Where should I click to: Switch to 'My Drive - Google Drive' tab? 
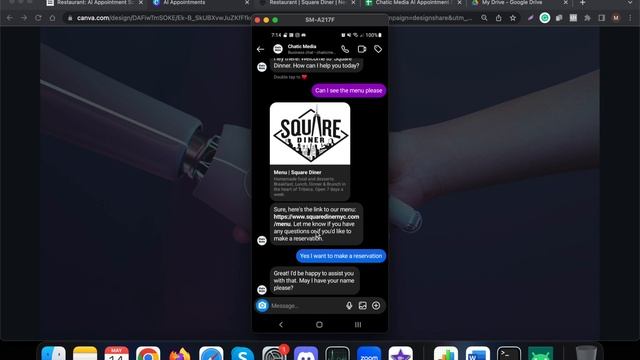519,3
